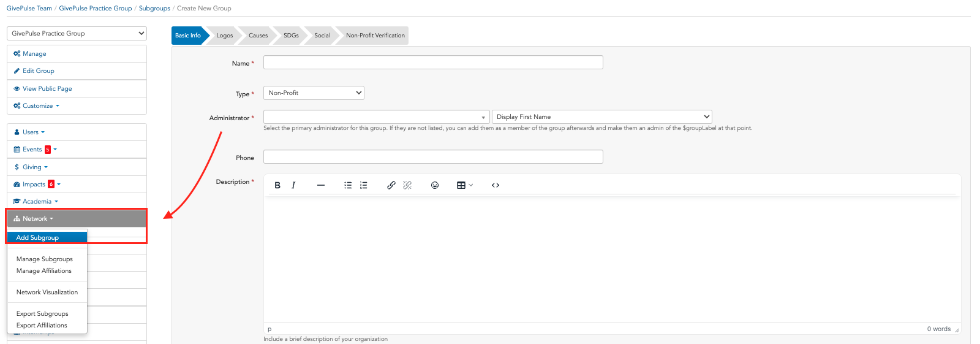Switch to the SDGs tab

pyautogui.click(x=291, y=36)
